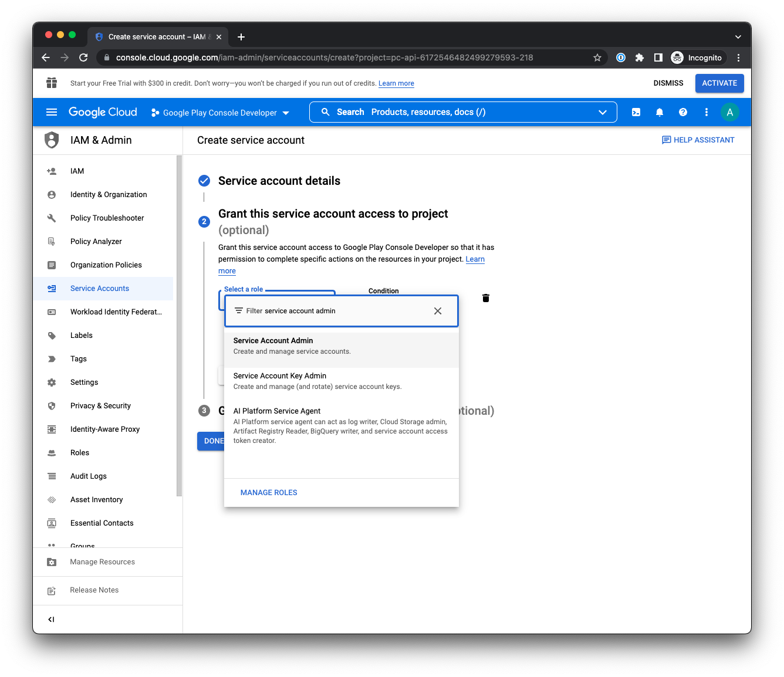Delete the role row with trash icon
Screen dimensions: 784x677
486,298
